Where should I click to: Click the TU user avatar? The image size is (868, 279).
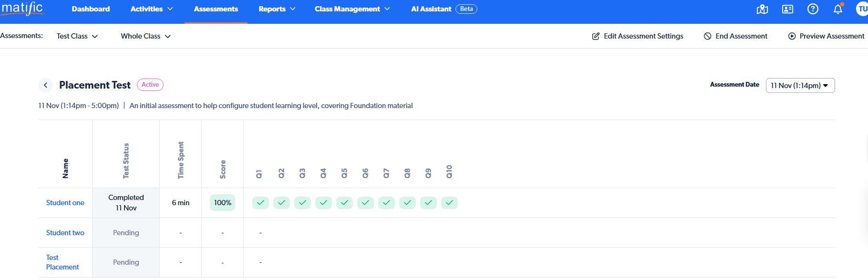(862, 9)
